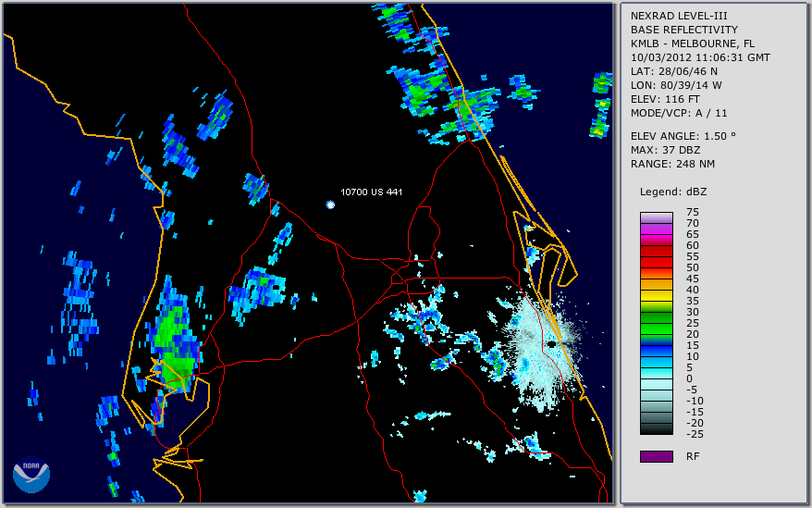812x508 pixels.
Task: Click the -25 legend value
Action: [695, 434]
